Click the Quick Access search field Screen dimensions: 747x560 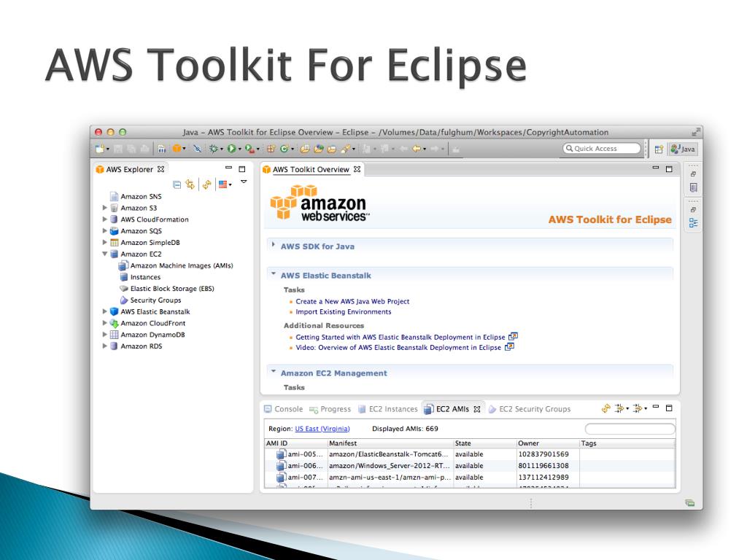[602, 149]
